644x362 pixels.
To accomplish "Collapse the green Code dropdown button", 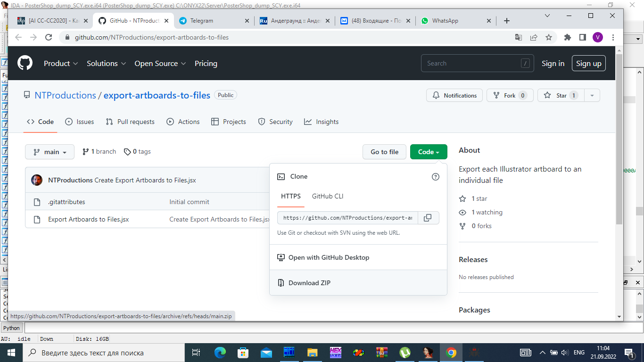I will (x=429, y=152).
